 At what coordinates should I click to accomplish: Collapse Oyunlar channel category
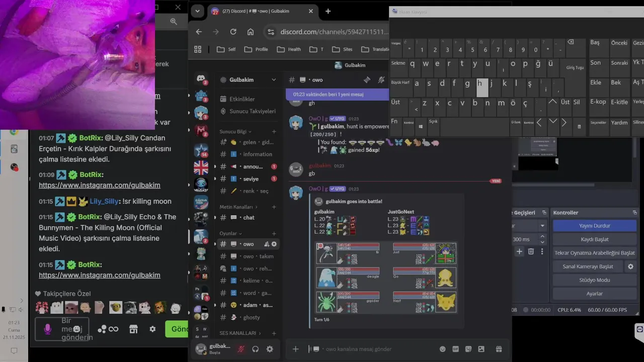(230, 233)
